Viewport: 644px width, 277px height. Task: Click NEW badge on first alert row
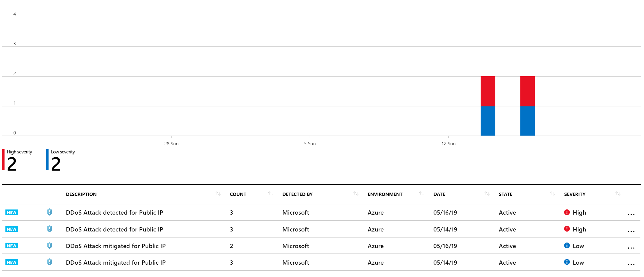tap(12, 212)
